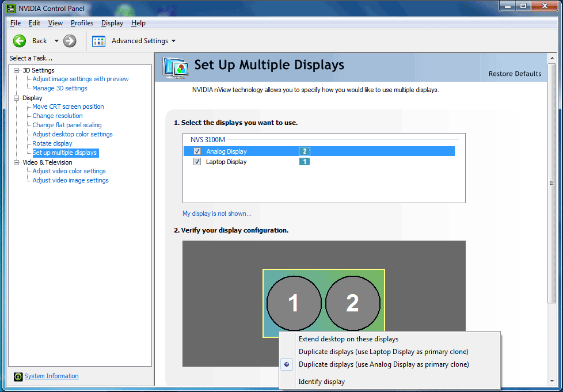Open the Help menu
Image resolution: width=563 pixels, height=392 pixels.
(x=138, y=23)
